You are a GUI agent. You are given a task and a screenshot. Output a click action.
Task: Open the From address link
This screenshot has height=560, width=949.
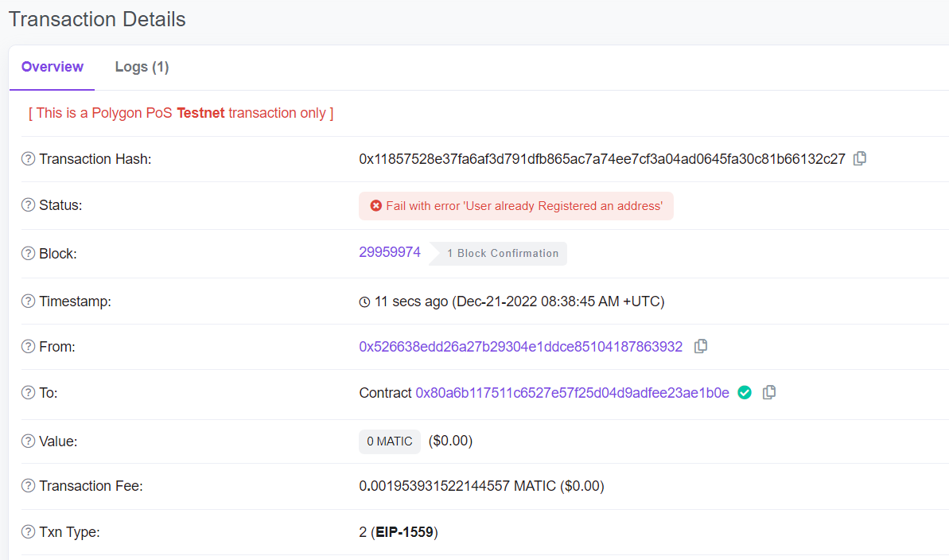520,346
